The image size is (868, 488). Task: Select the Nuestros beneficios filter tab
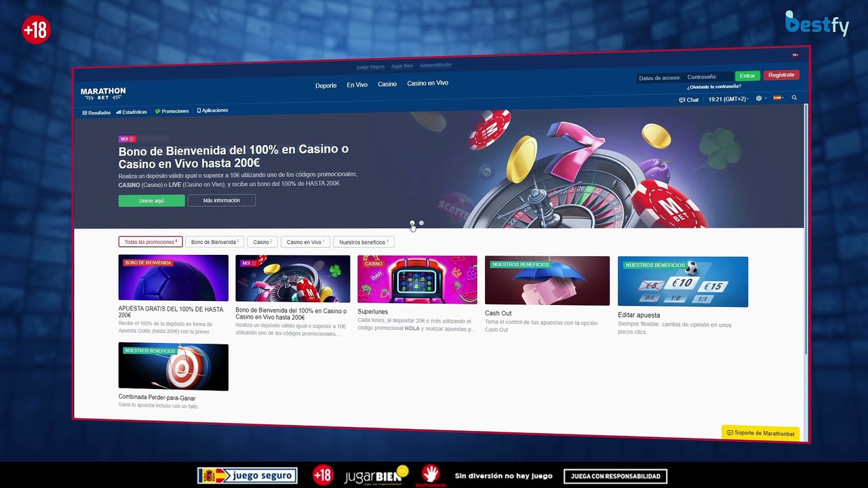363,242
